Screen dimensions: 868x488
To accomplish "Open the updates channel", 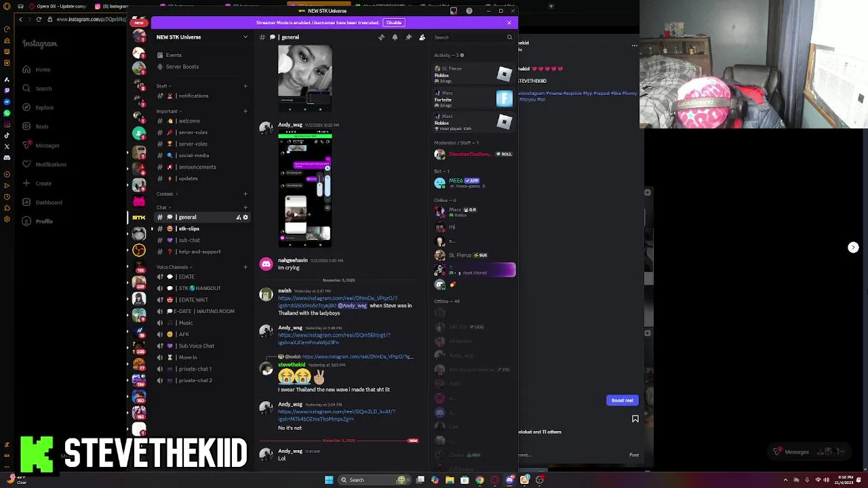I will pyautogui.click(x=202, y=178).
